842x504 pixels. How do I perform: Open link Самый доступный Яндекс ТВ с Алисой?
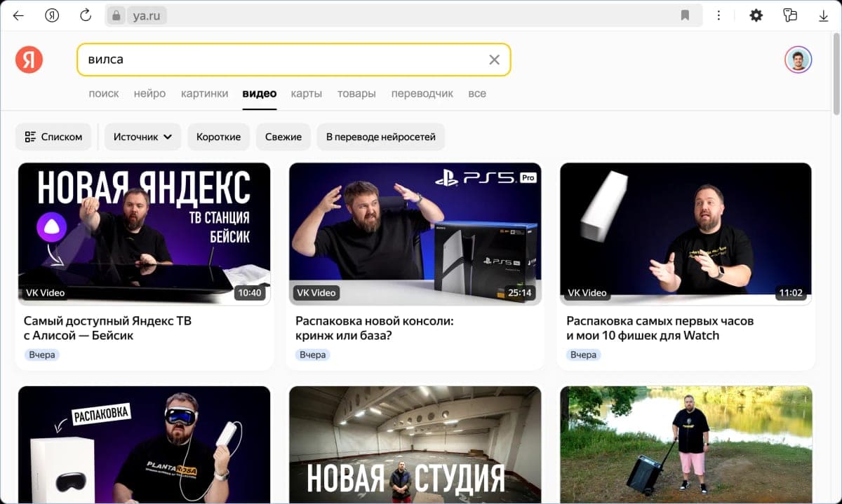[x=107, y=328]
